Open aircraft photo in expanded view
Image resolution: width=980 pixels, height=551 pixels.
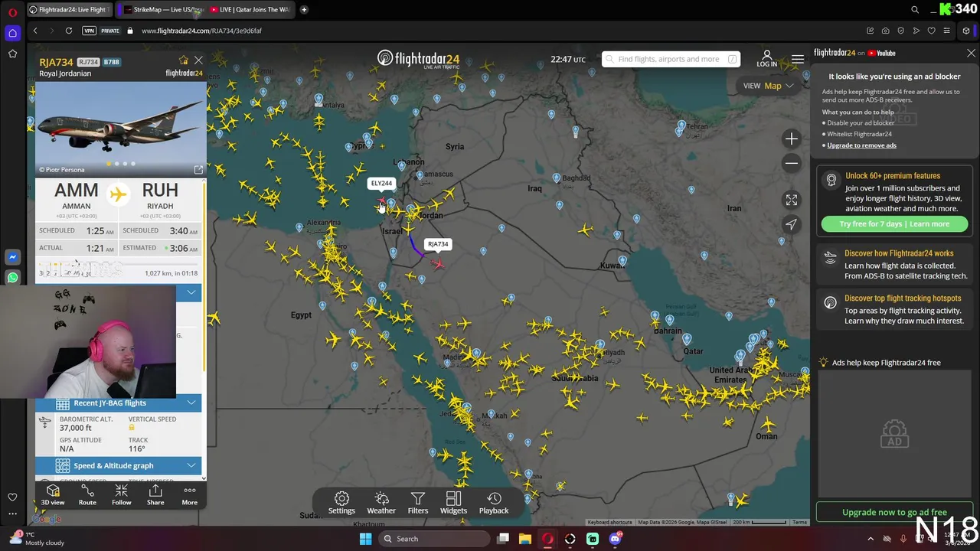pos(198,170)
